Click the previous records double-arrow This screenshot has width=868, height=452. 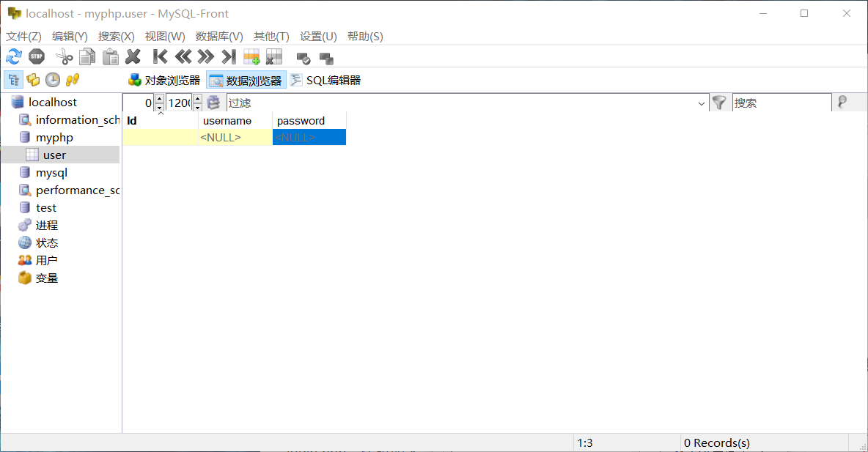coord(183,56)
